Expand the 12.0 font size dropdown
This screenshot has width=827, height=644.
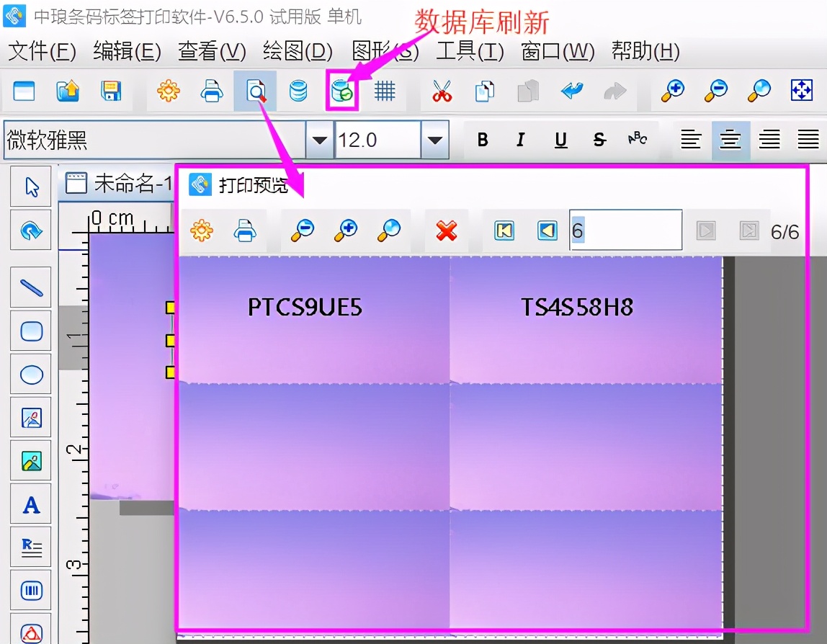click(x=435, y=140)
